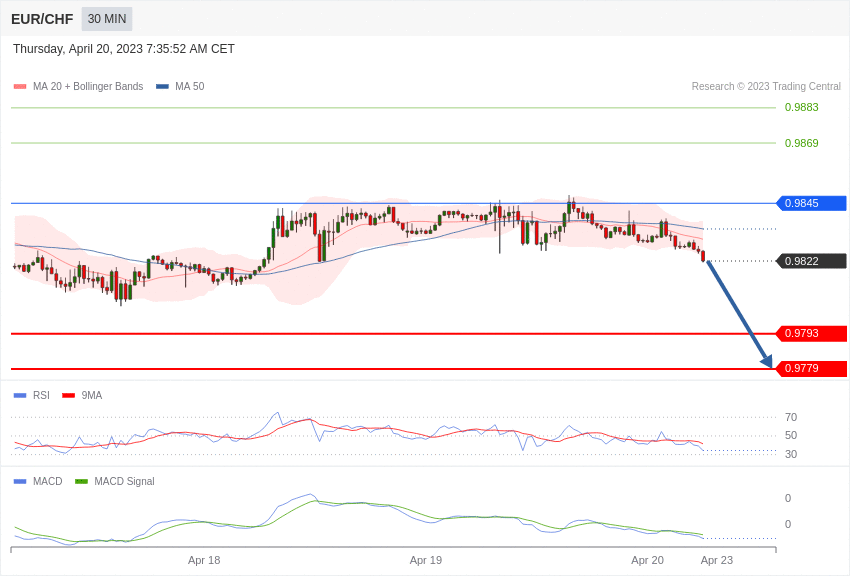Click the 0.9883 resistance level label
Screen dimensions: 850x576
click(801, 107)
